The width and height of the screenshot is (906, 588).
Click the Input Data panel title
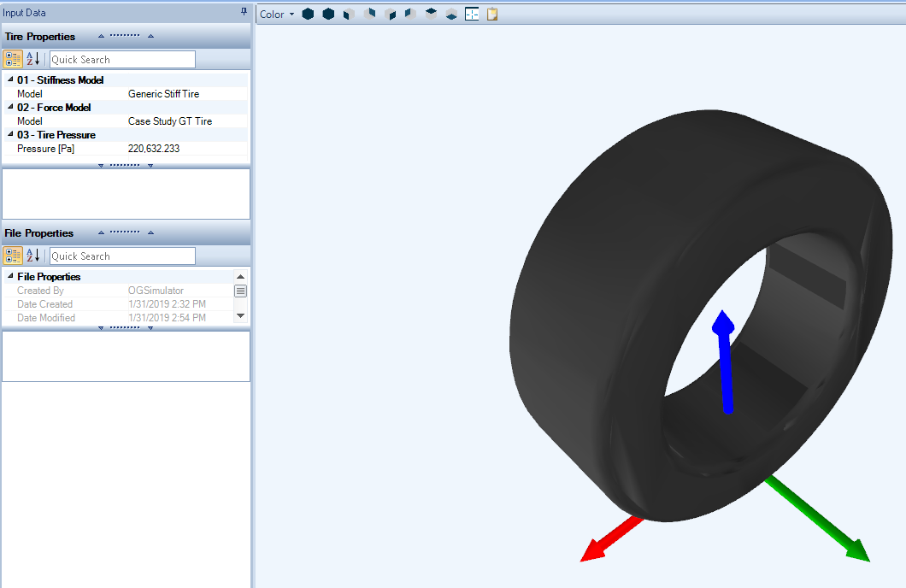click(24, 12)
